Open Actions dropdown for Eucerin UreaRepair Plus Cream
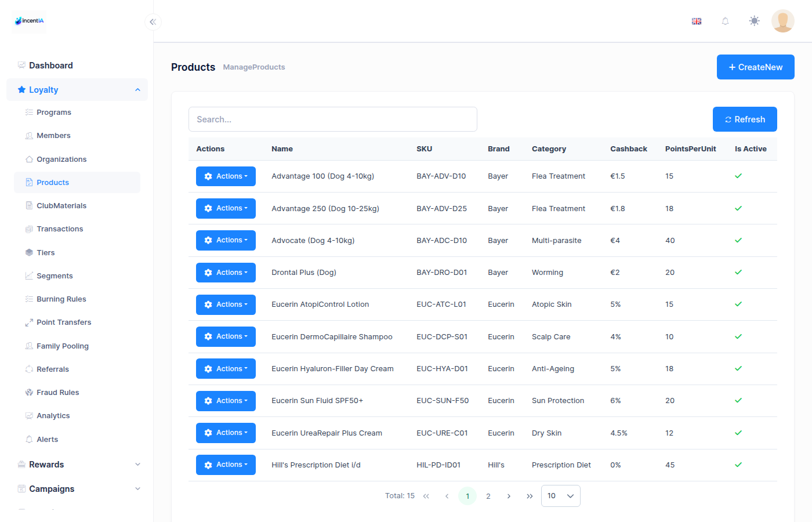Viewport: 812px width, 522px height. pyautogui.click(x=226, y=433)
